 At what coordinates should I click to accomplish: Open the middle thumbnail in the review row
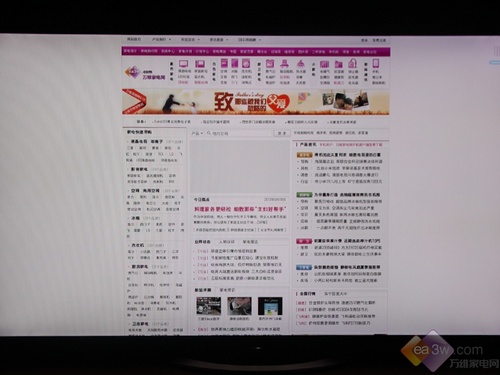coord(239,306)
